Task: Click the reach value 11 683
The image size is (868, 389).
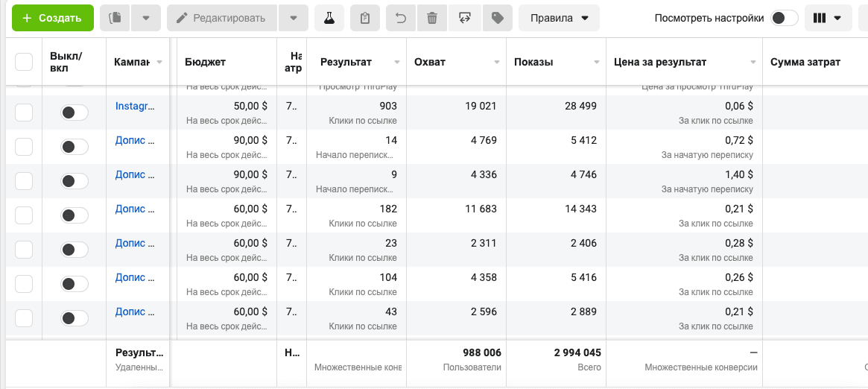Action: click(x=480, y=209)
